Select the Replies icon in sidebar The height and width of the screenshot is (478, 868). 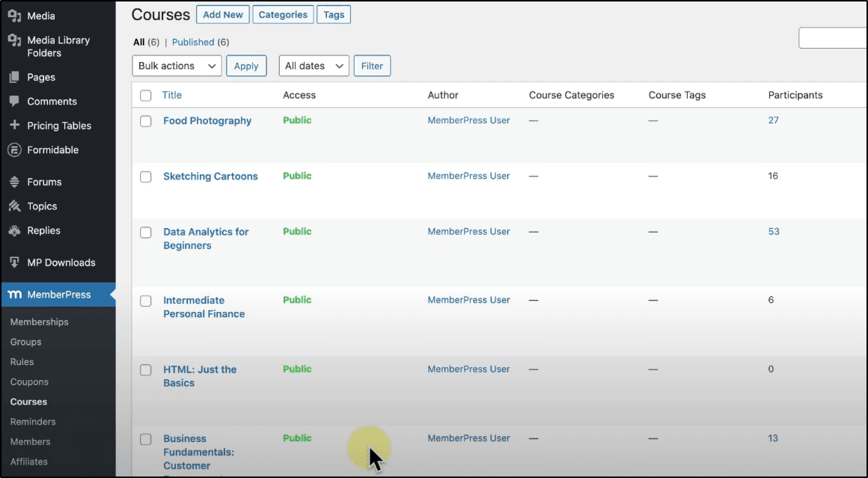pyautogui.click(x=15, y=230)
